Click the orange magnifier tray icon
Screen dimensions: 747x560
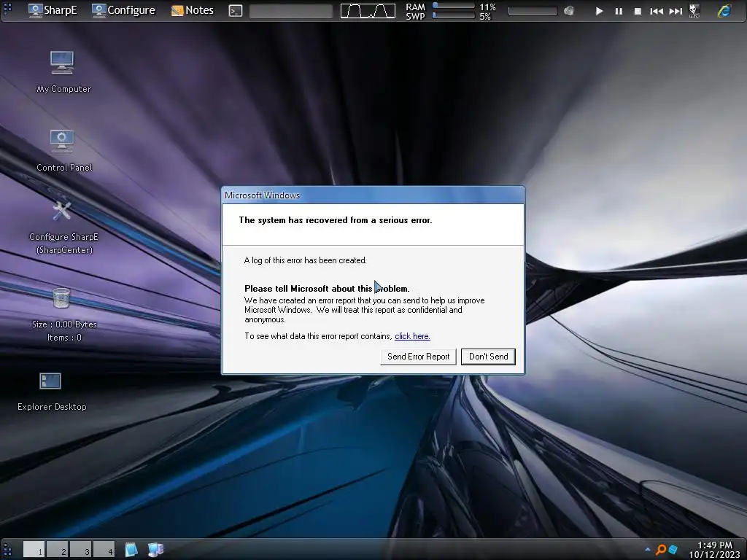coord(661,550)
